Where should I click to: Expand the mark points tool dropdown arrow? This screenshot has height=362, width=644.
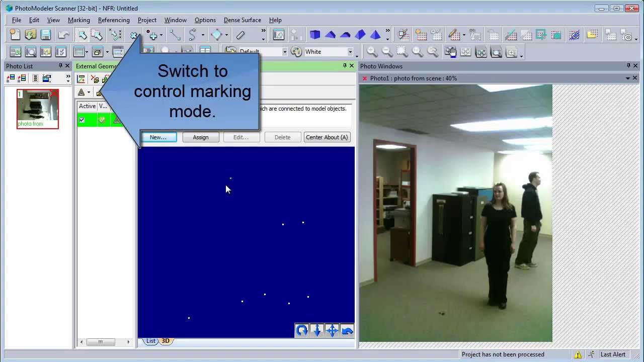[x=161, y=35]
